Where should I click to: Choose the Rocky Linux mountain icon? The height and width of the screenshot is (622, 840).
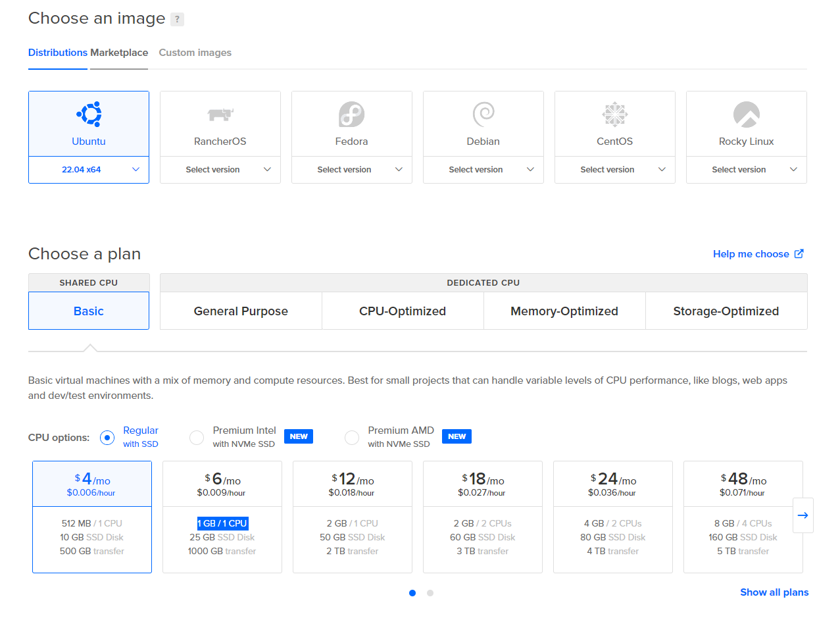coord(746,115)
